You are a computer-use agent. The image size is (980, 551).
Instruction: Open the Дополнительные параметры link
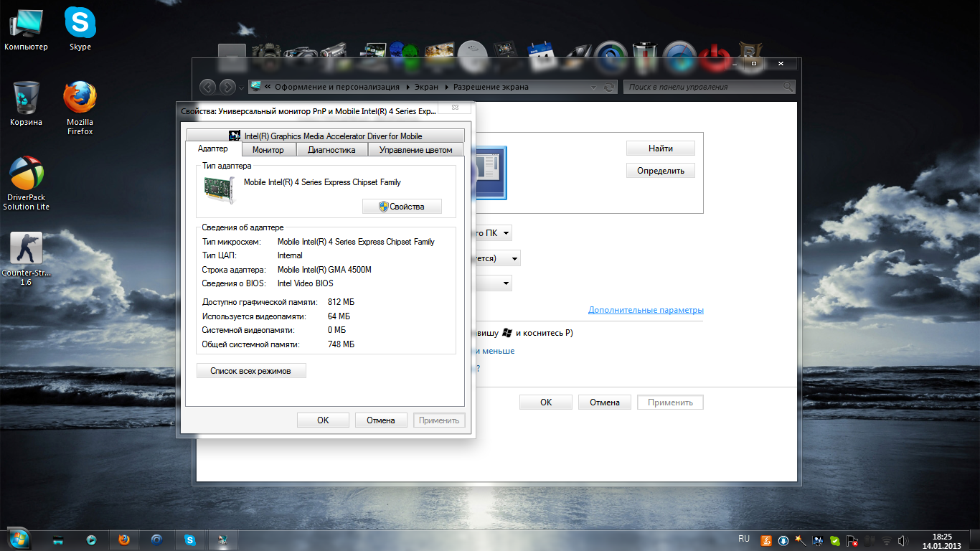pos(646,310)
